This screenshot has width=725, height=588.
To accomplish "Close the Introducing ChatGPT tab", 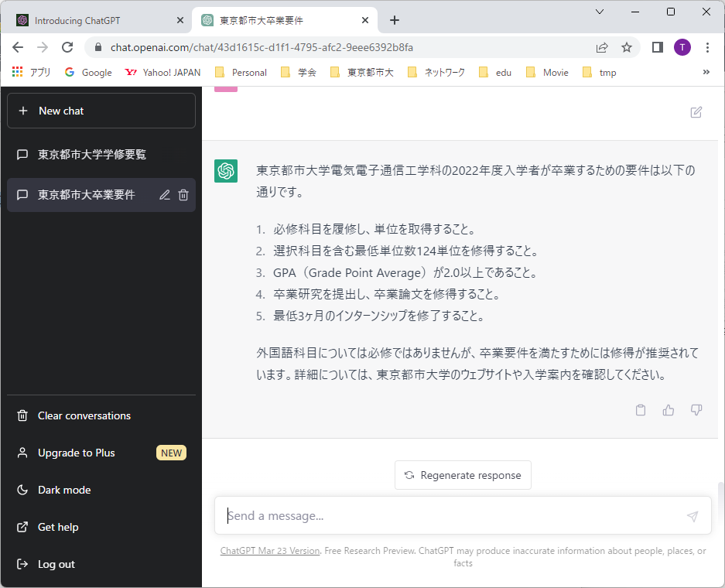I will click(x=180, y=20).
